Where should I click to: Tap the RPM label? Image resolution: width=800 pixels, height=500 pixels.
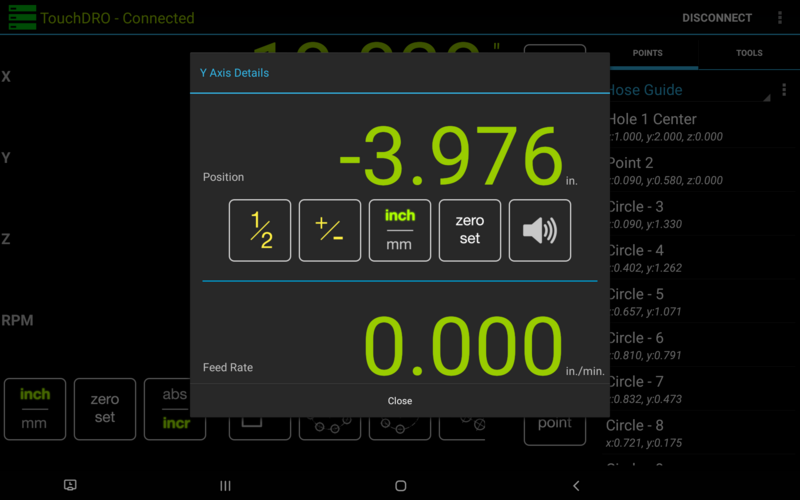17,320
